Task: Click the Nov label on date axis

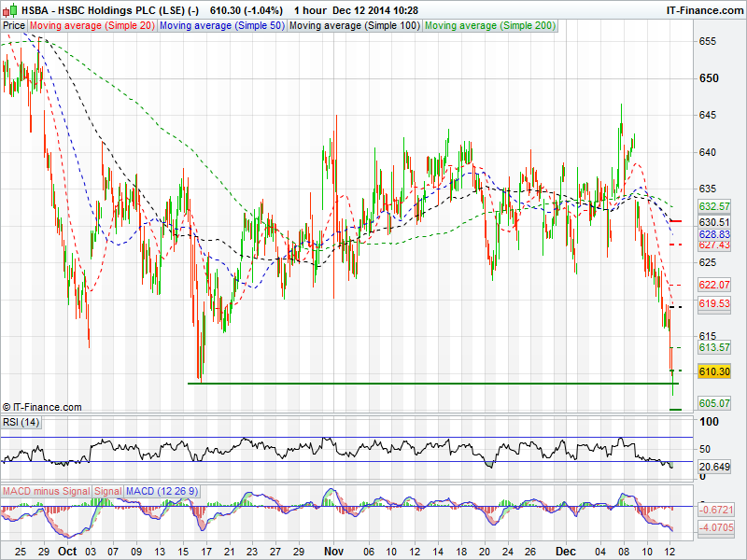Action: [x=335, y=552]
